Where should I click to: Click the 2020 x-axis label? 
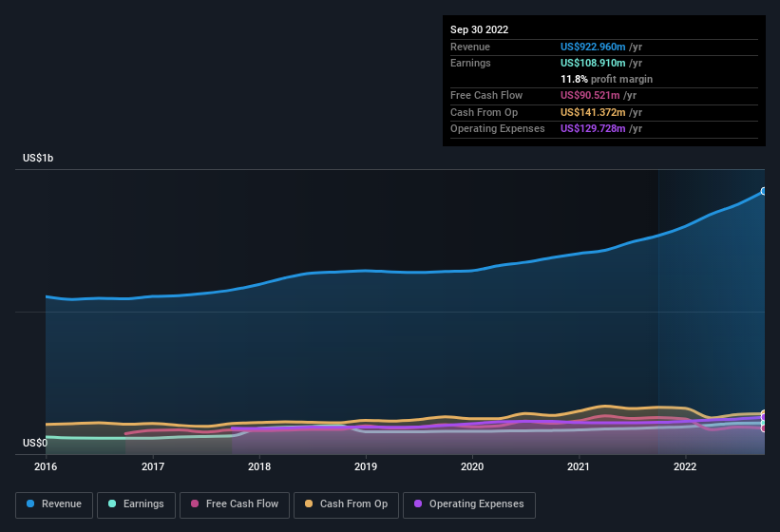(472, 466)
